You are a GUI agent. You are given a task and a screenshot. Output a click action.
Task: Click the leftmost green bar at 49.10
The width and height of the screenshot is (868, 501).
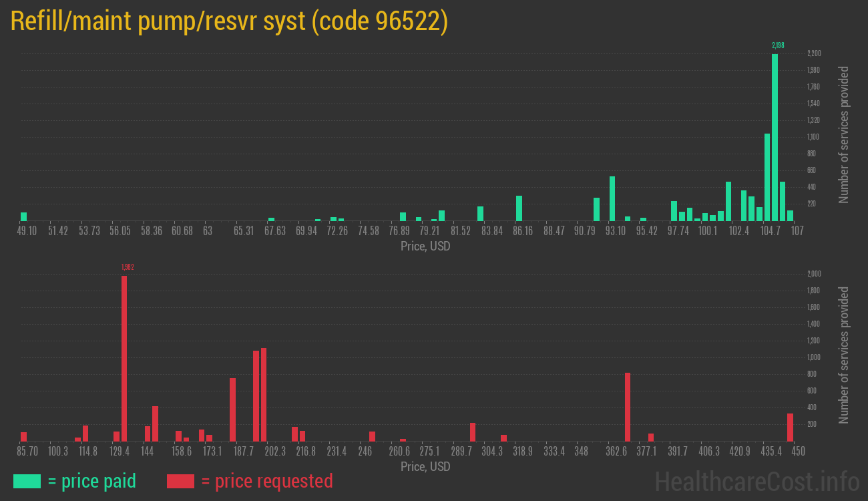coord(23,216)
